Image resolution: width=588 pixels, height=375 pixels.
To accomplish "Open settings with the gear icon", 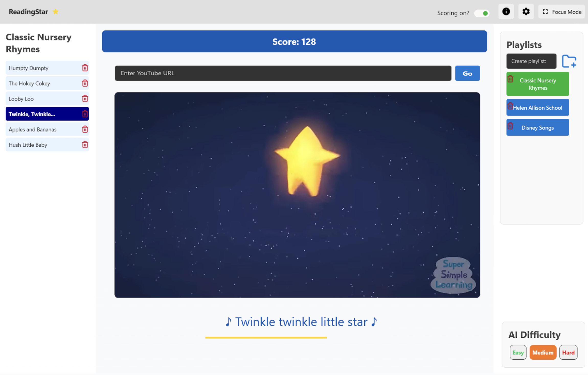I will coord(526,11).
